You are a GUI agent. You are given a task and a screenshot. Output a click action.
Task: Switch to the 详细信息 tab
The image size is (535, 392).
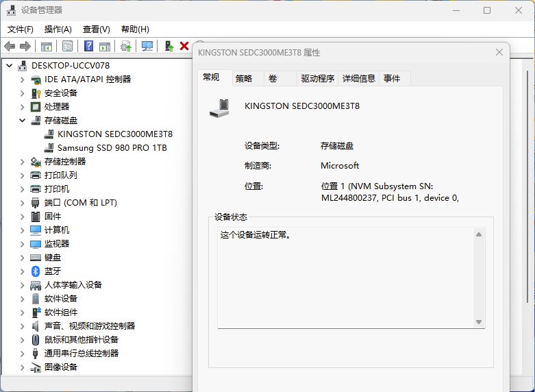[x=358, y=79]
